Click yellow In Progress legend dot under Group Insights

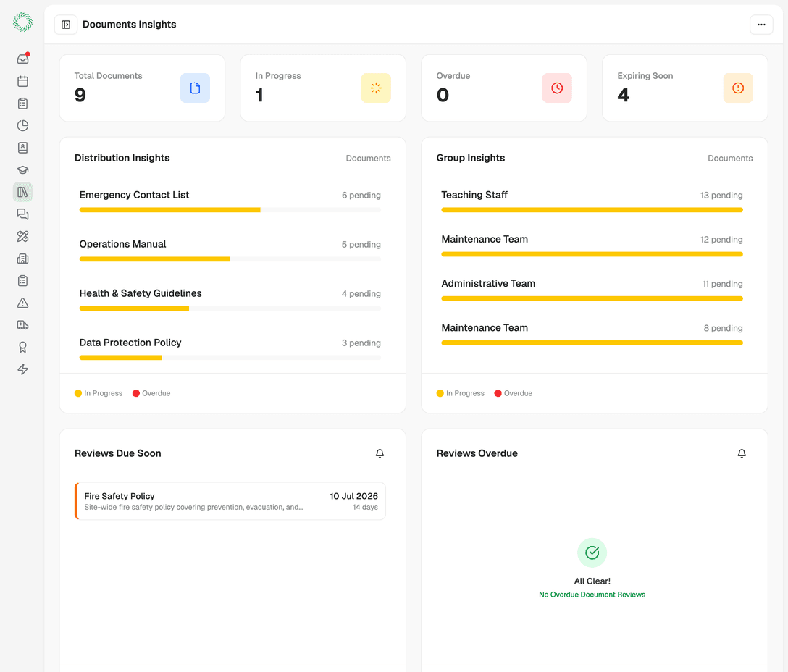point(440,393)
